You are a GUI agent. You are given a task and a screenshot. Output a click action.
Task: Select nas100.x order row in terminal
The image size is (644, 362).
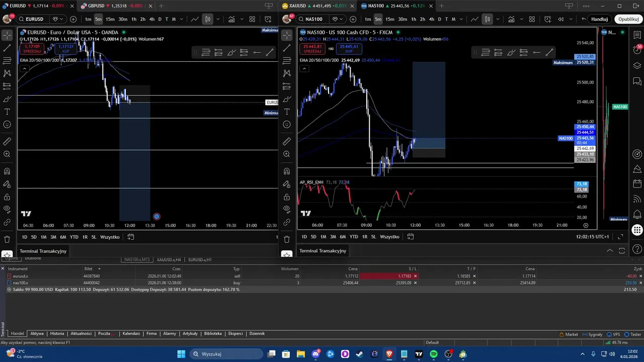tap(322, 283)
